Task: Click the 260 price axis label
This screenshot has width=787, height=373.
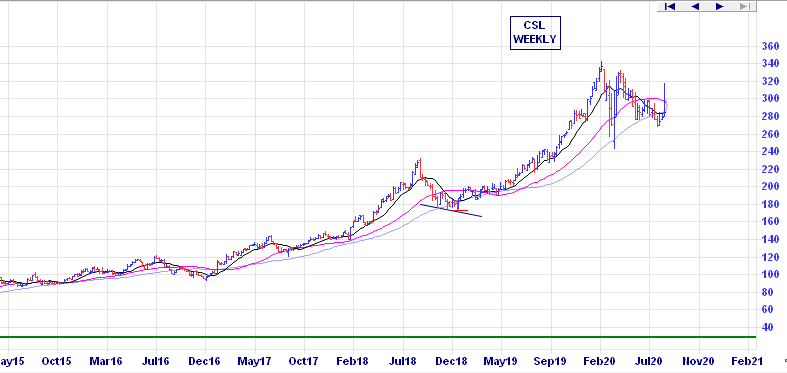Action: tap(770, 134)
